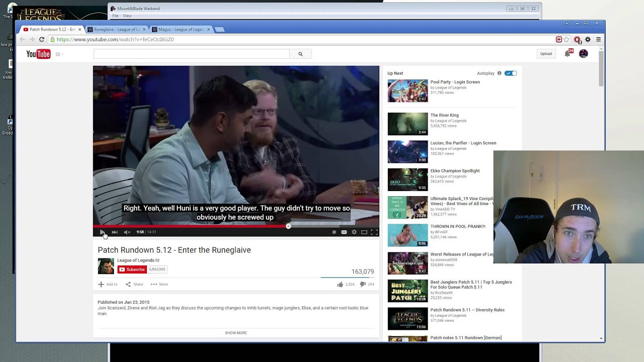Like the video with thumbs up
644x362 pixels.
(x=341, y=285)
